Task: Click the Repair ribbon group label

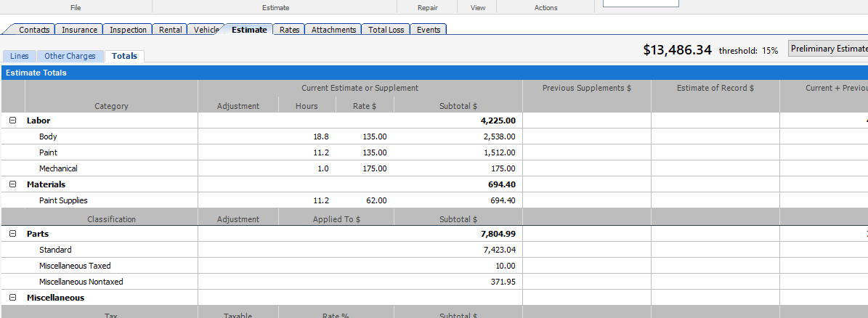Action: (x=428, y=8)
